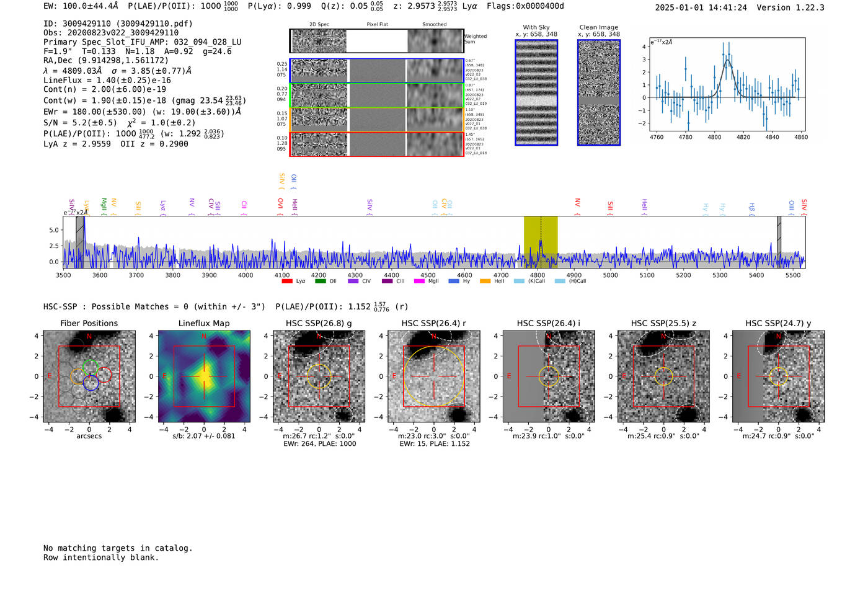Click the Flags:0x0000040d header text

(x=526, y=6)
